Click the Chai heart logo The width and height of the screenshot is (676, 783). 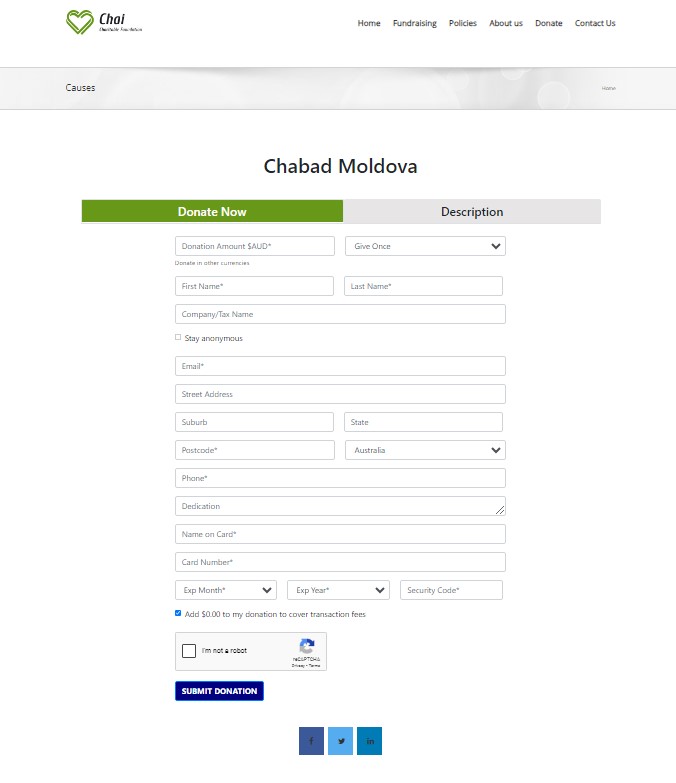click(x=79, y=21)
